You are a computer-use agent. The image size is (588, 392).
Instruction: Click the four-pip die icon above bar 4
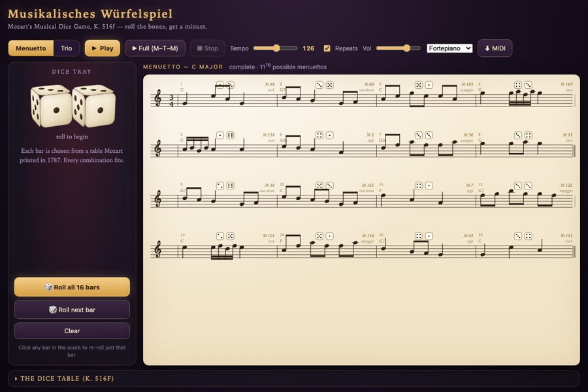(x=518, y=85)
